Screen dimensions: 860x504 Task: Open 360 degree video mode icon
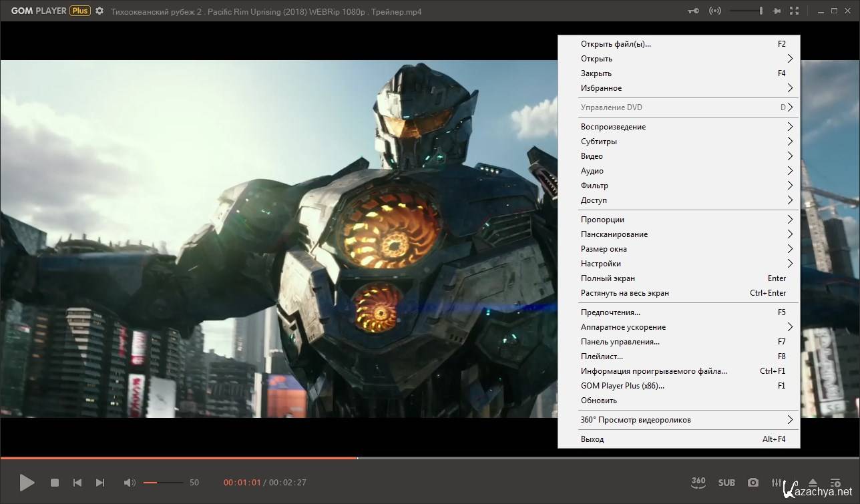pyautogui.click(x=698, y=482)
